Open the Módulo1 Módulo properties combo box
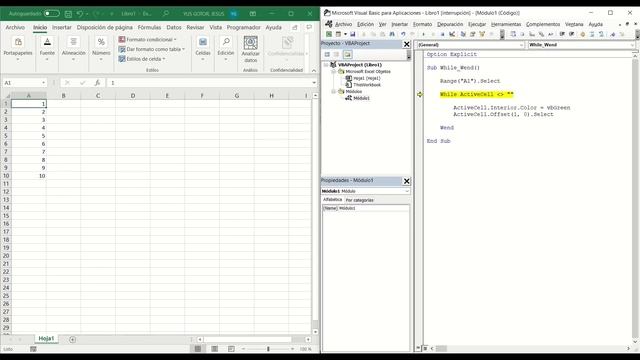The height and width of the screenshot is (360, 640). coord(365,191)
